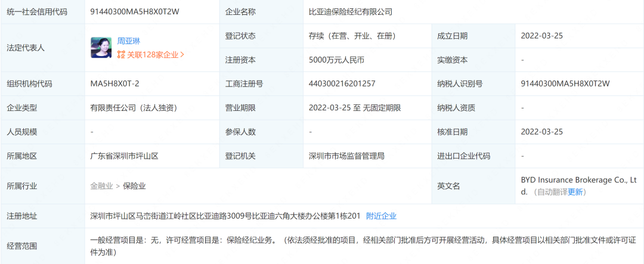Select company name 比亚迪保险经纪有限公司
The width and height of the screenshot is (644, 264).
(x=351, y=12)
